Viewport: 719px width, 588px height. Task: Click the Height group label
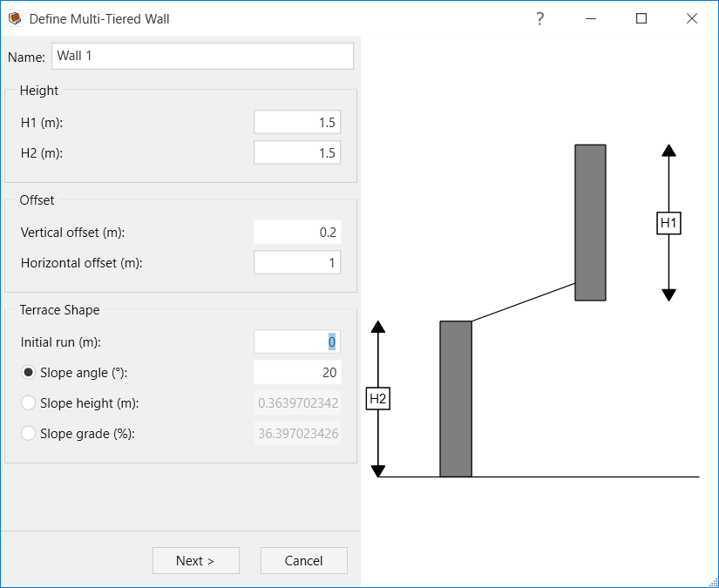pos(39,91)
